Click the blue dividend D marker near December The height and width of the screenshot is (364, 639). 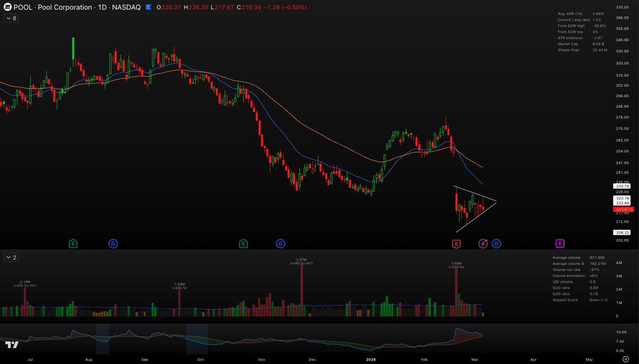point(280,243)
